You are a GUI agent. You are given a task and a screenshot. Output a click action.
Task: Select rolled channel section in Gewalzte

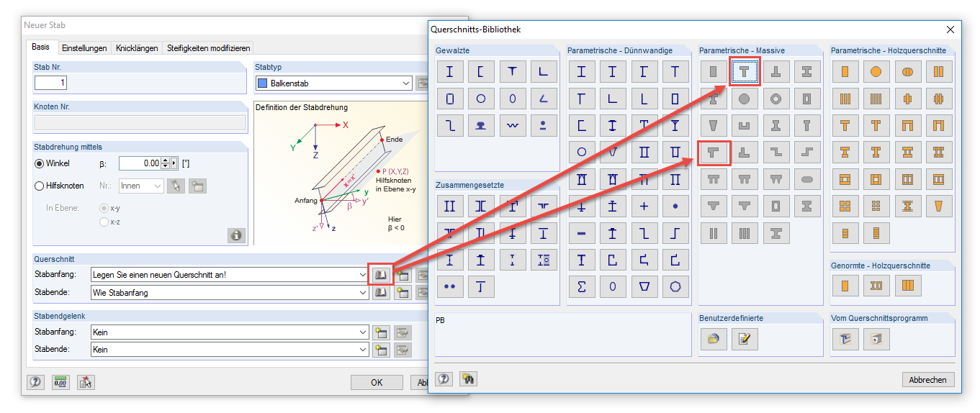[x=481, y=72]
